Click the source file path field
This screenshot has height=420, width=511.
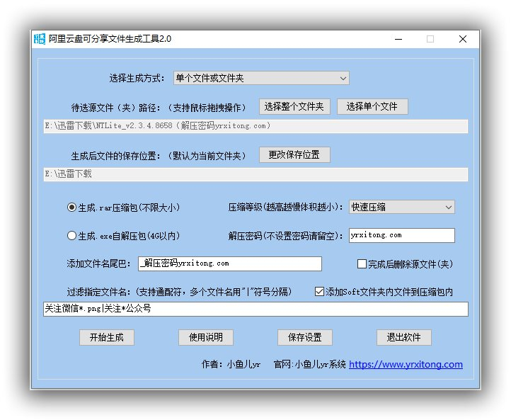point(255,126)
